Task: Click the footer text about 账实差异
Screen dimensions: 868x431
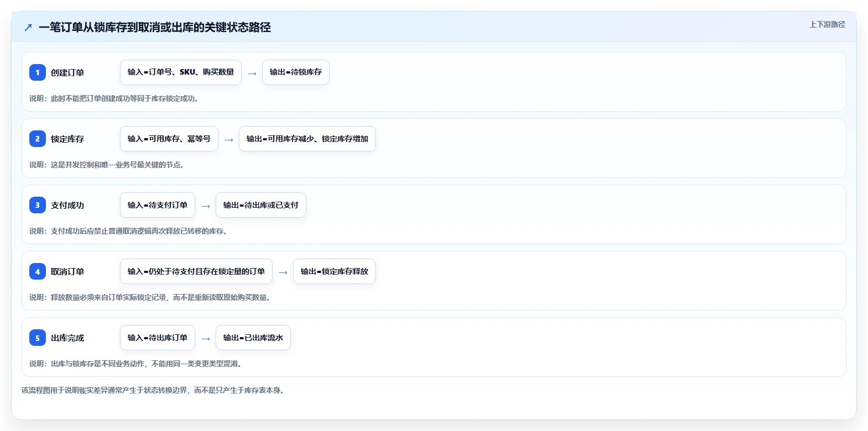Action: (153, 390)
